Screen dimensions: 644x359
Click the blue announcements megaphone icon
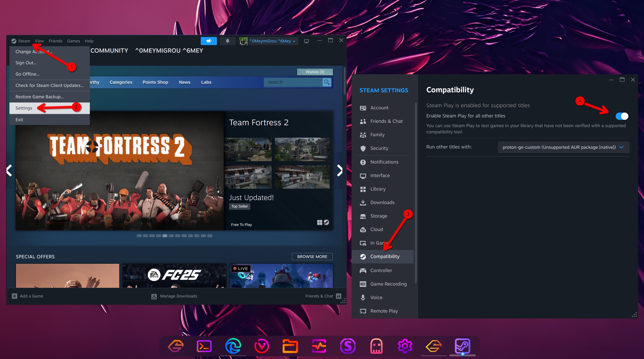click(209, 41)
